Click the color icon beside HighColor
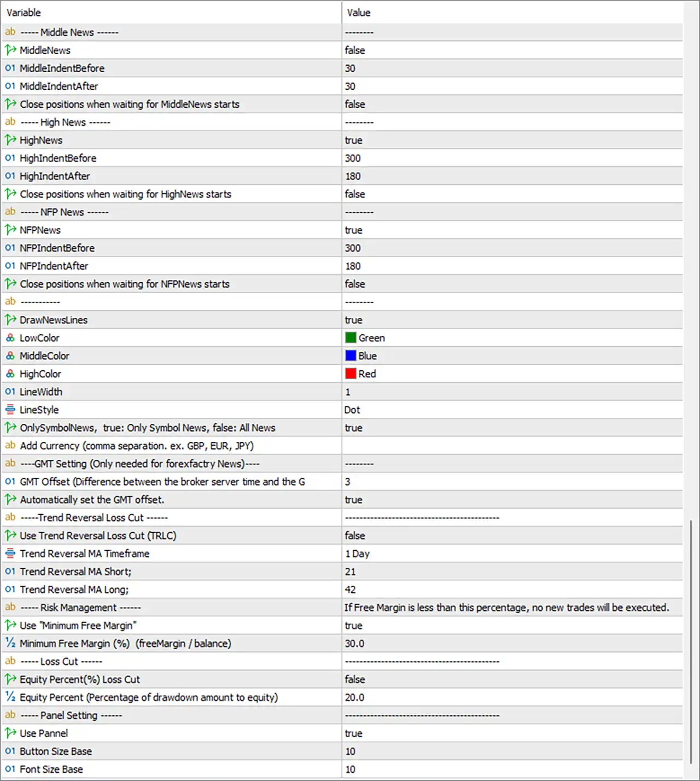The height and width of the screenshot is (781, 700). [10, 374]
